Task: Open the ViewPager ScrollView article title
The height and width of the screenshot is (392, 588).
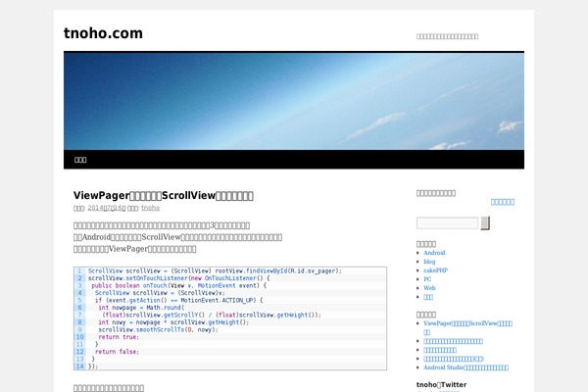Action: (164, 195)
